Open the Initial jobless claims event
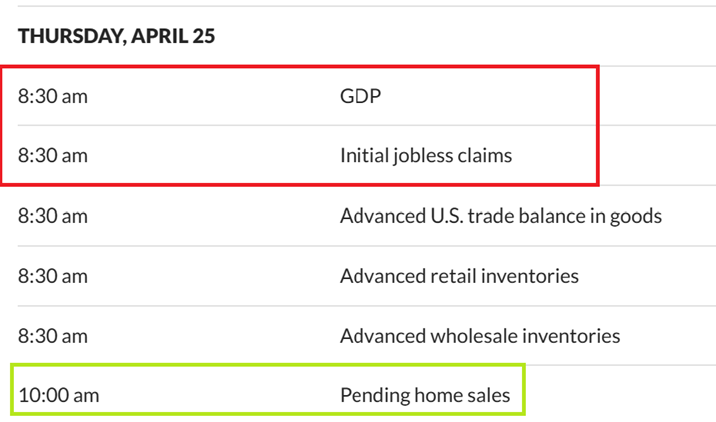Screen dimensions: 716x422 [x=426, y=156]
